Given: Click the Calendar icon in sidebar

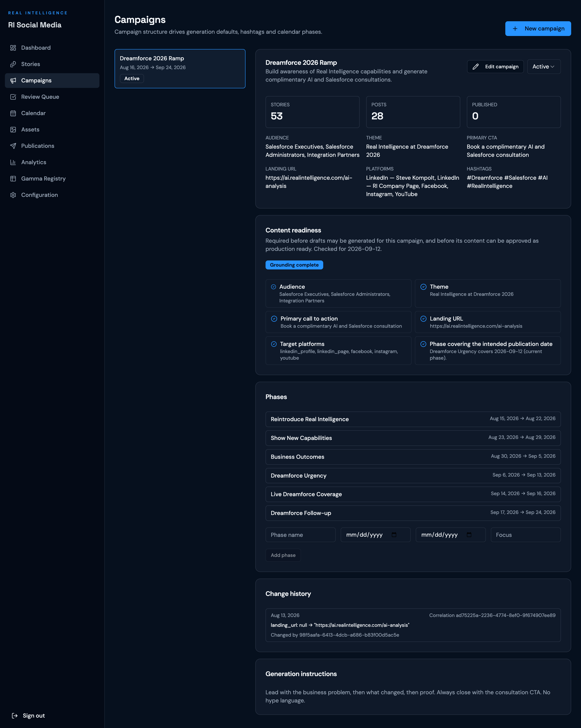Looking at the screenshot, I should [x=13, y=113].
